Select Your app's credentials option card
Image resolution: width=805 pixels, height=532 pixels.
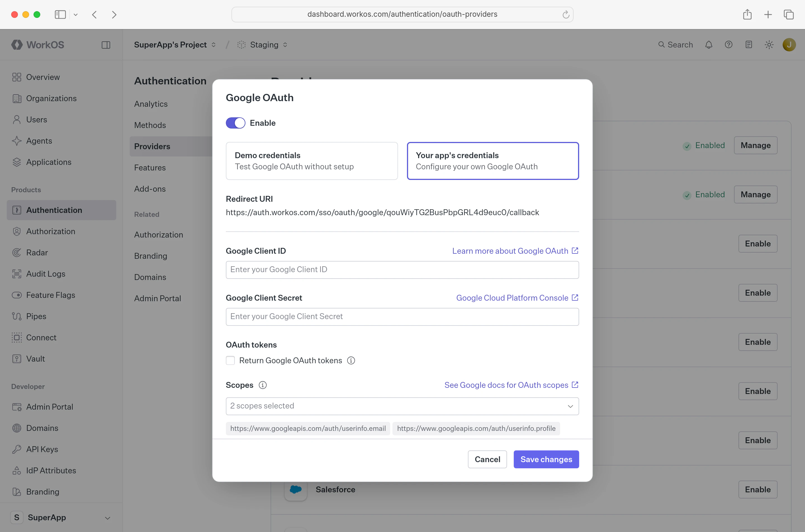coord(493,161)
